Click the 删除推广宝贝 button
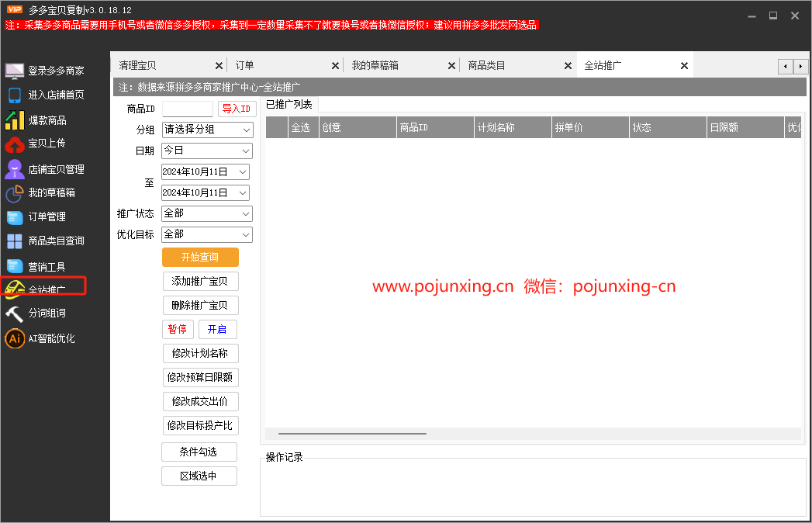This screenshot has width=812, height=523. point(200,305)
